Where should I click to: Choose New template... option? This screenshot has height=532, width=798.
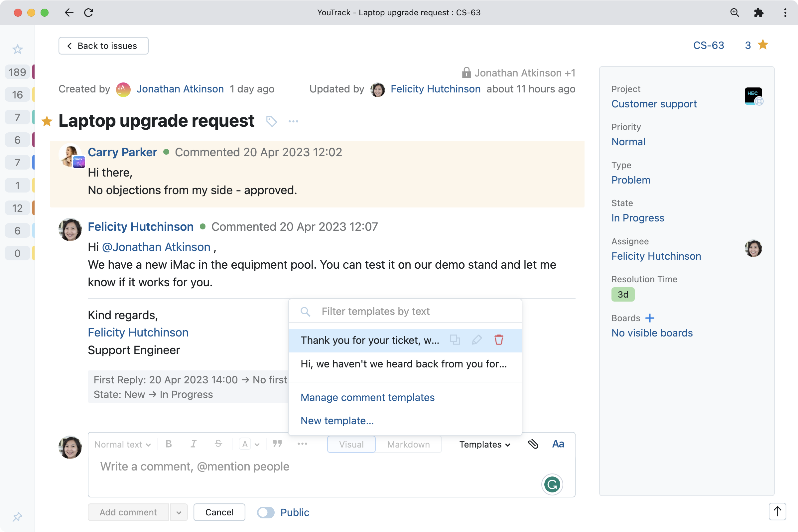337,421
